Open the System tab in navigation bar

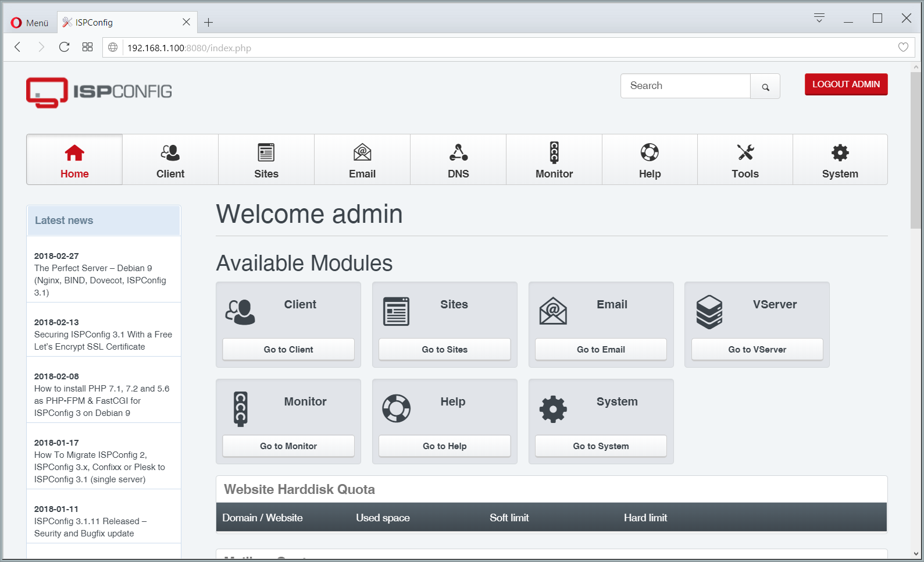coord(840,160)
